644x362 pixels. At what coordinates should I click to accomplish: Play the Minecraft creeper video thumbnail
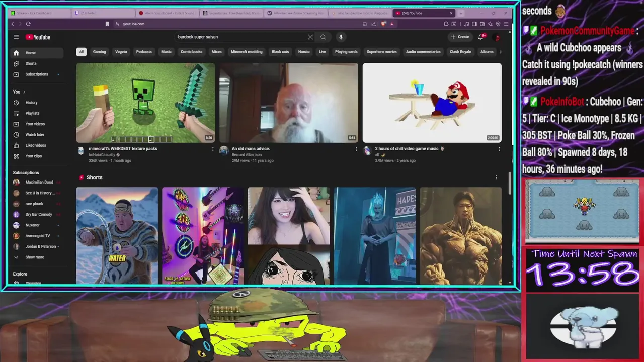145,103
